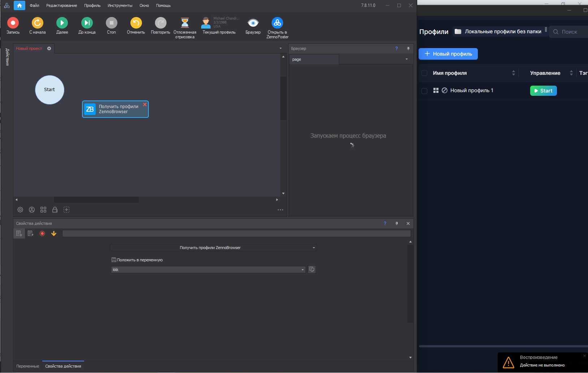Image resolution: width=588 pixels, height=373 pixels.
Task: Toggle select-all checkbox beside Имя профиля
Action: click(x=424, y=73)
